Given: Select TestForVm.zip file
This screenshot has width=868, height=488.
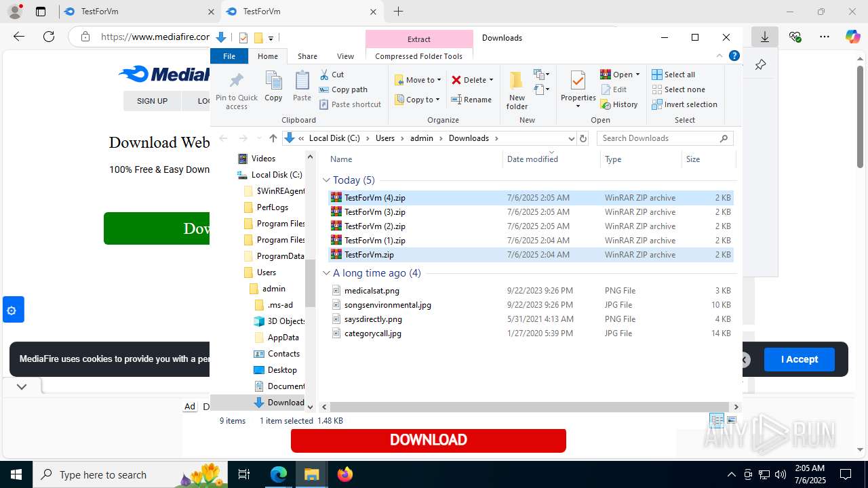Looking at the screenshot, I should [x=531, y=255].
